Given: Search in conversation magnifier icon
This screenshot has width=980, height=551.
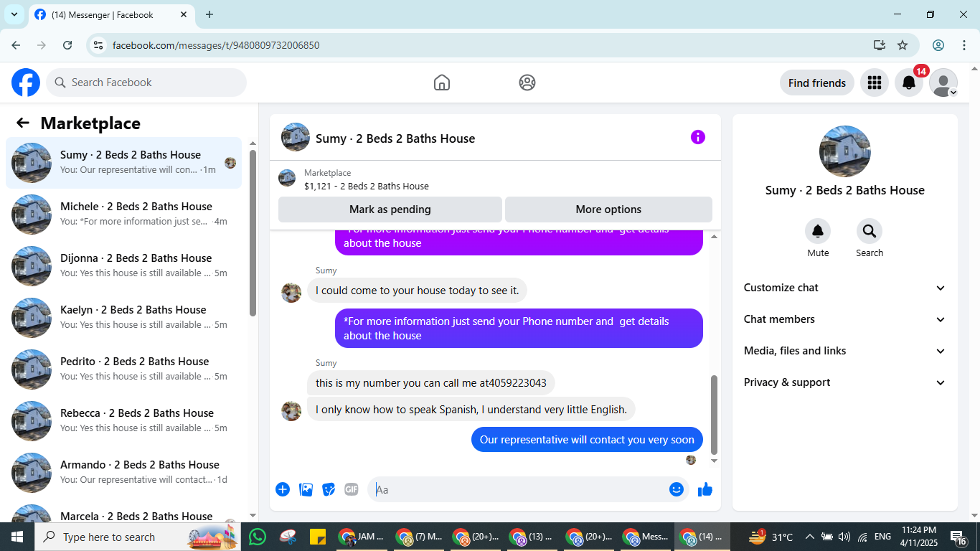Looking at the screenshot, I should tap(870, 231).
